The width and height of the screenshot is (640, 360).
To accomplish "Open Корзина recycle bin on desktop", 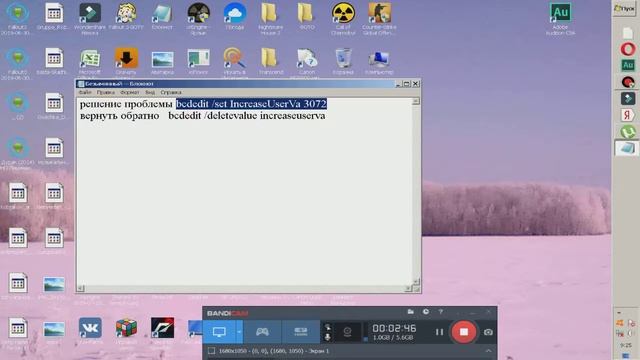I will coord(343,62).
